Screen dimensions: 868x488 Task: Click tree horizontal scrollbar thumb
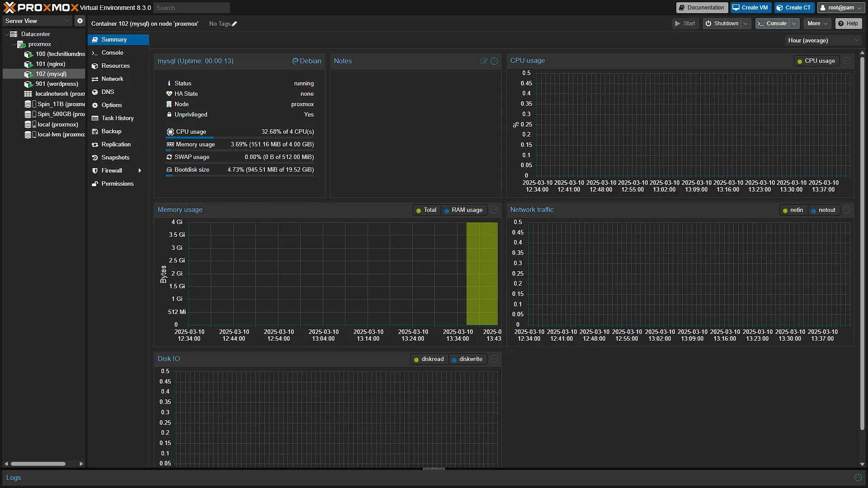click(38, 464)
